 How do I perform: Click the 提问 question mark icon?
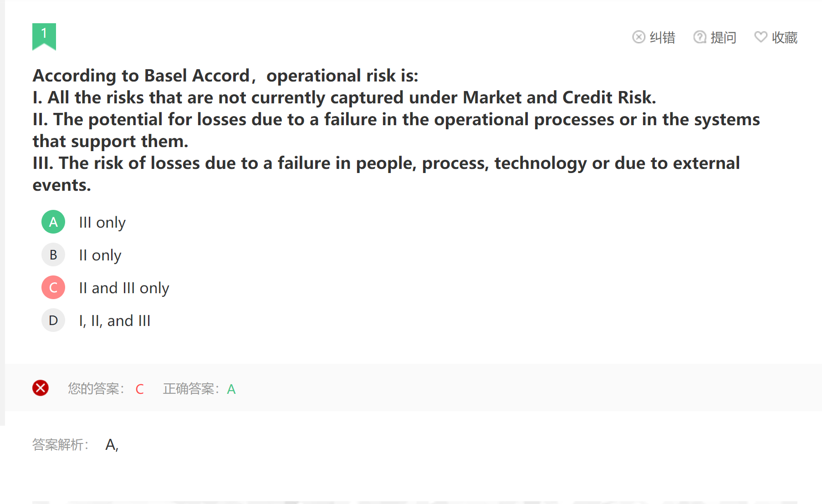(700, 37)
